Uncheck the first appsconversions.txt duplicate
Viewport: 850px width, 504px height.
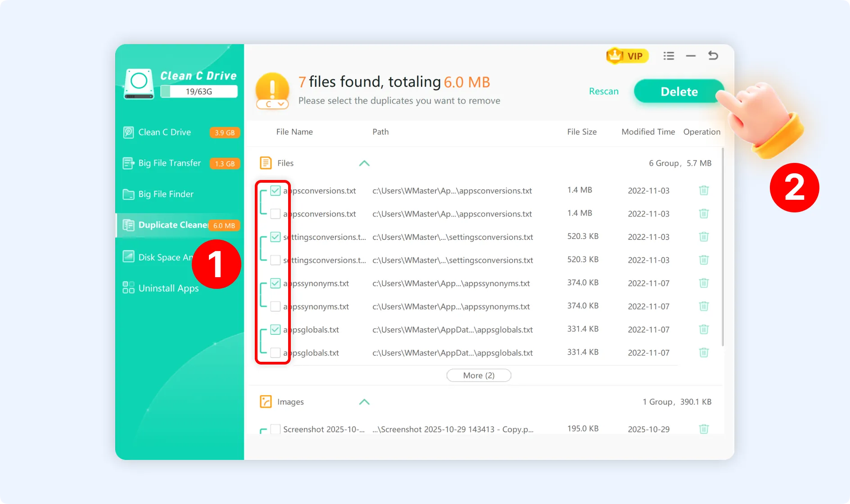275,190
